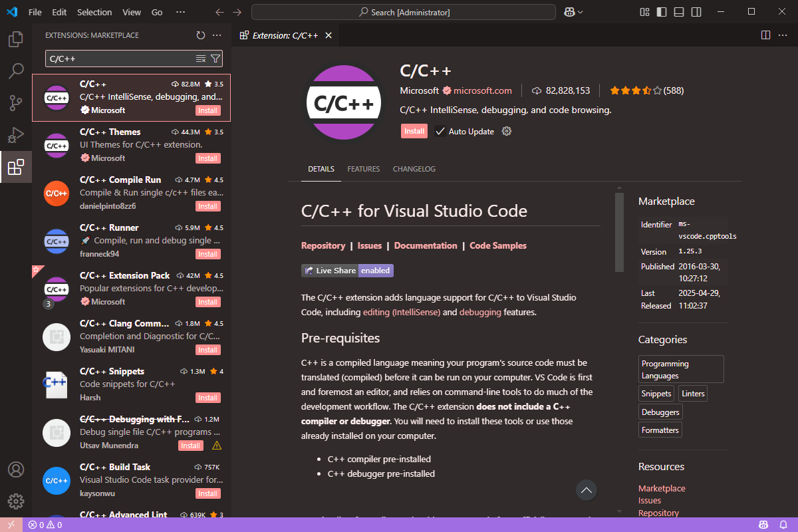The width and height of the screenshot is (798, 532).
Task: Switch to the Features tab
Action: (x=364, y=169)
